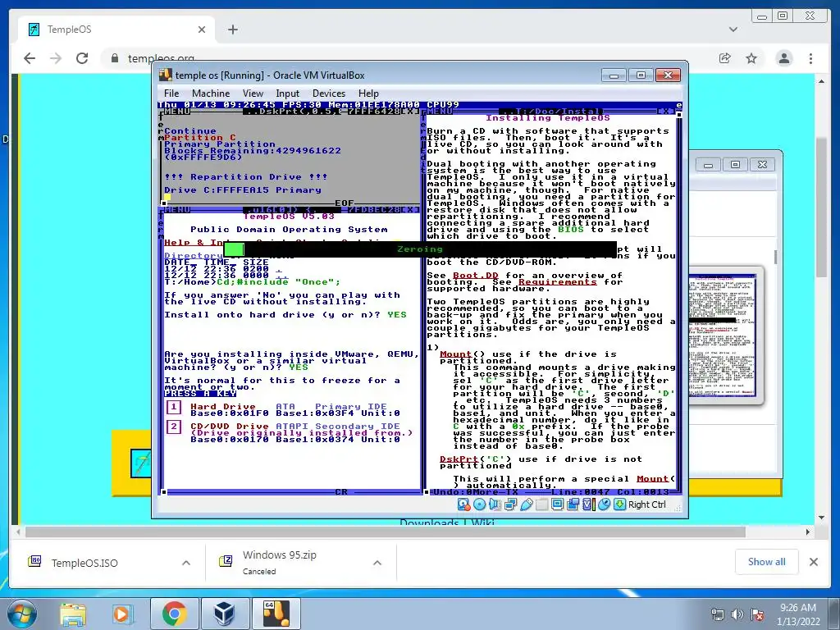Image resolution: width=840 pixels, height=630 pixels.
Task: Open the Boot.DD link
Action: tap(476, 276)
